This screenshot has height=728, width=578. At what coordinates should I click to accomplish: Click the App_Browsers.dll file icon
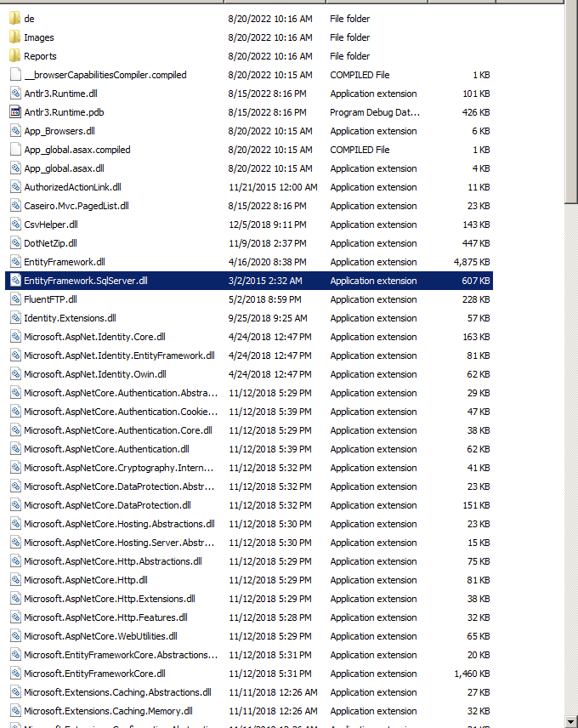pos(15,131)
